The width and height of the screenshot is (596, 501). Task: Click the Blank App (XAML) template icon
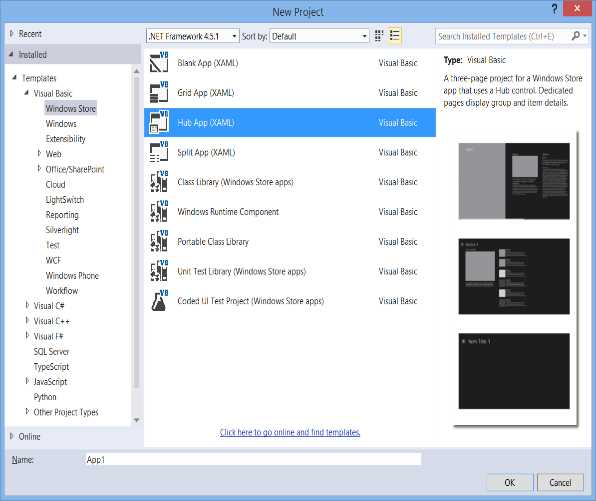click(159, 63)
